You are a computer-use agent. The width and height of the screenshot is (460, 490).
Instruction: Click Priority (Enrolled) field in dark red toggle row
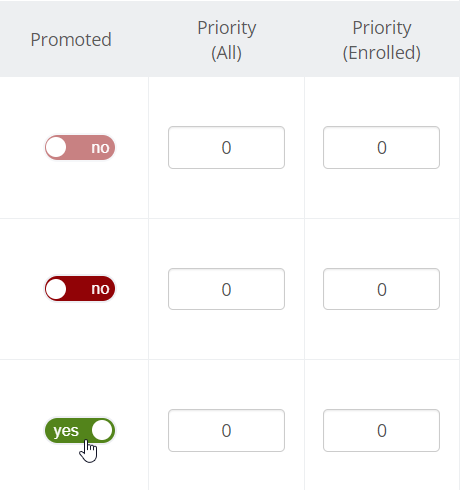point(381,289)
